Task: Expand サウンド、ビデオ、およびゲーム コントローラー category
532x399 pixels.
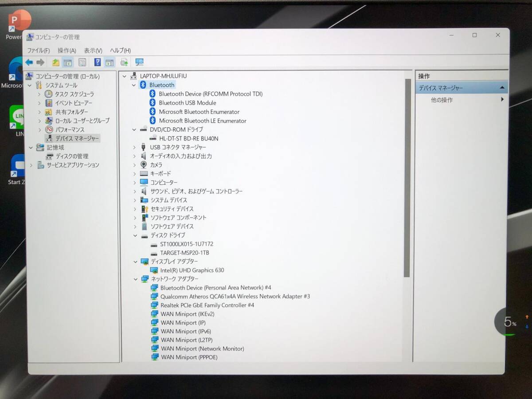Action: tap(135, 192)
